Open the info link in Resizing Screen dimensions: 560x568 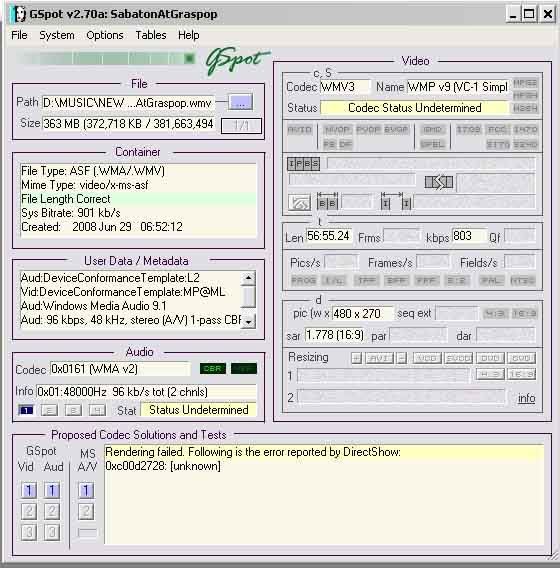click(526, 398)
